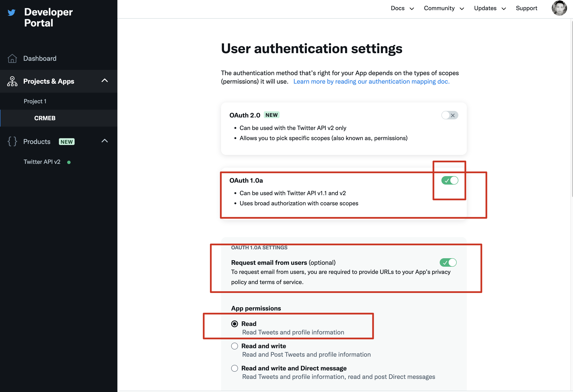Choose Read and write and Direct message
Viewport: 573px width, 392px height.
click(234, 368)
